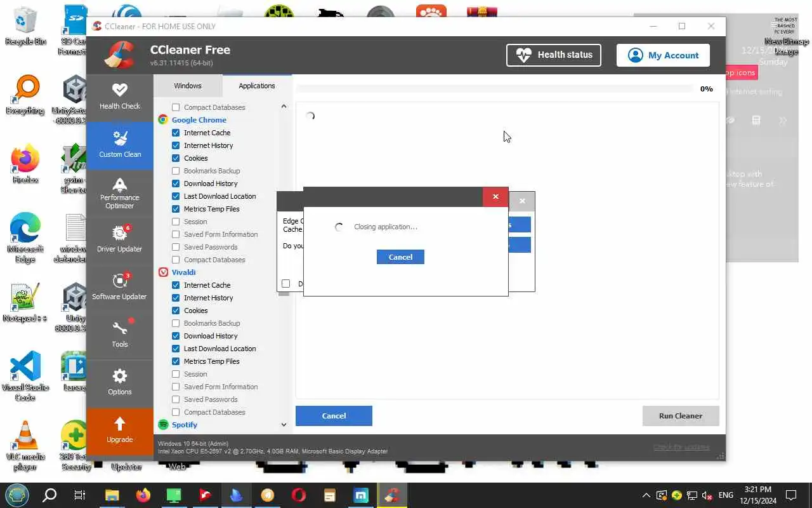Select the Visual Studio Code desktop icon

25,376
